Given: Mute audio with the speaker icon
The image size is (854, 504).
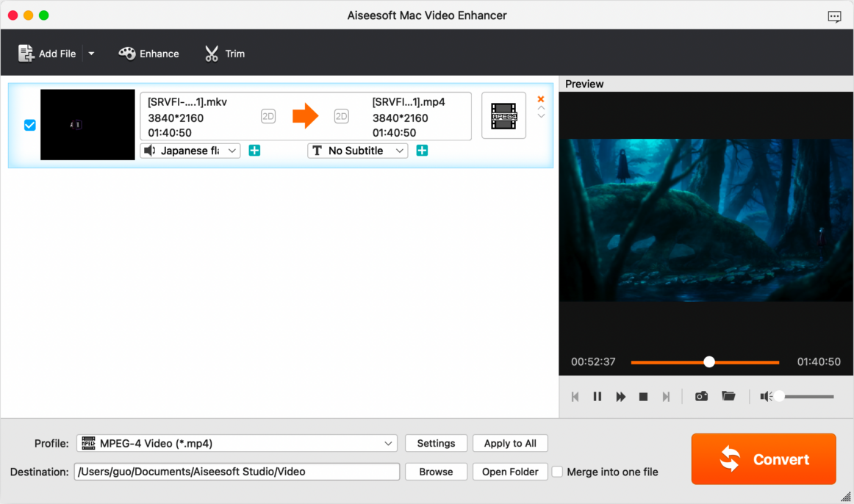Looking at the screenshot, I should pos(765,396).
